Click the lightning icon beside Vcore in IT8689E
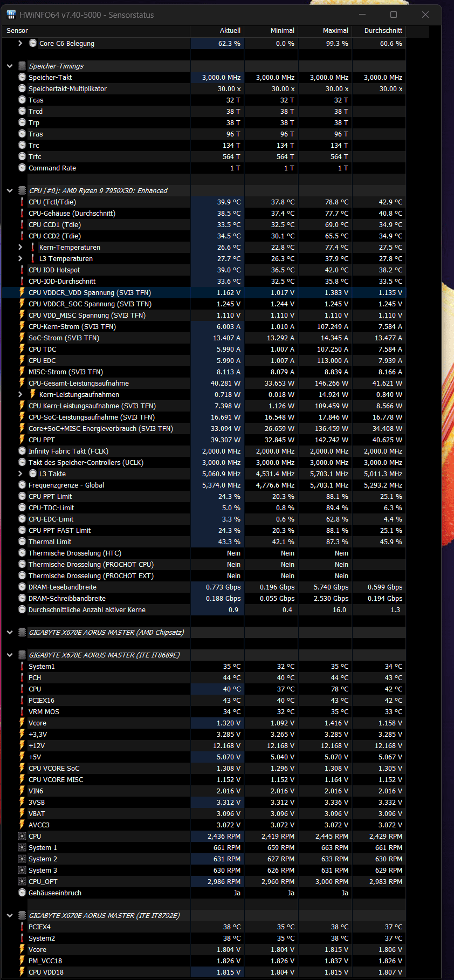 pyautogui.click(x=22, y=723)
